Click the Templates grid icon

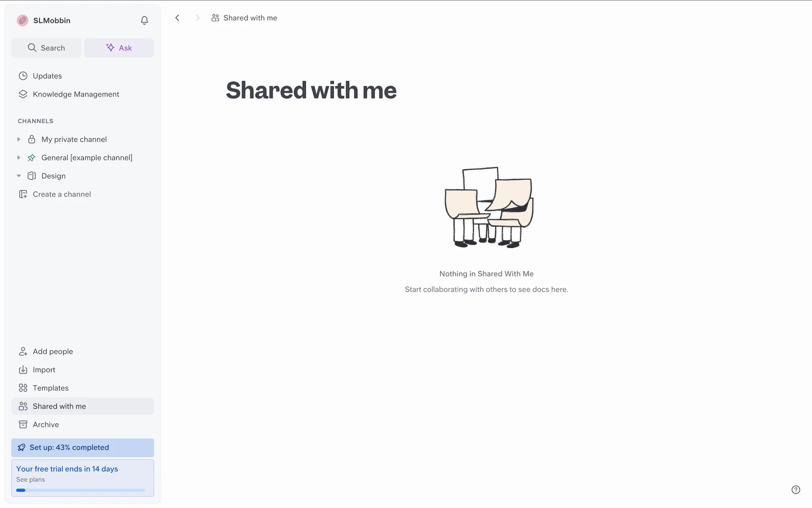23,388
